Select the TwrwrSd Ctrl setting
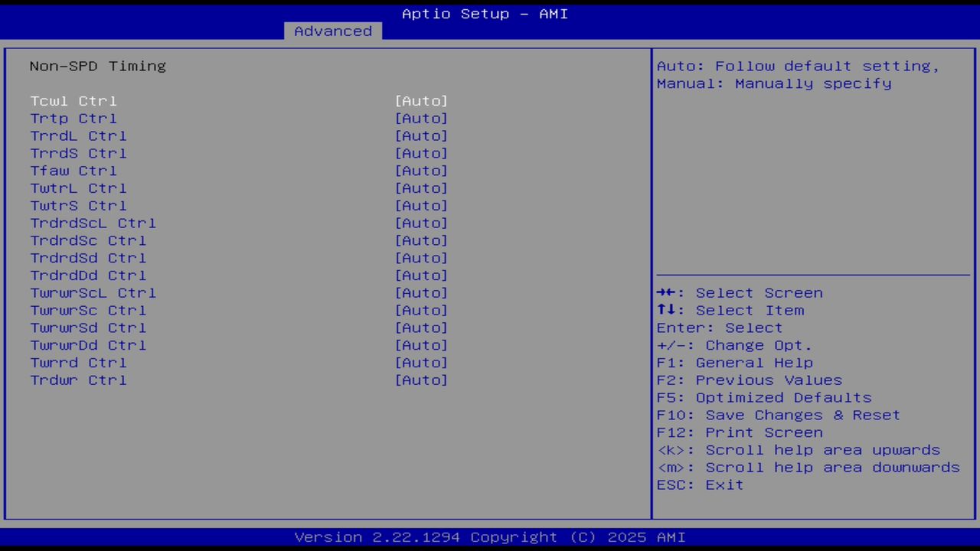 tap(421, 328)
